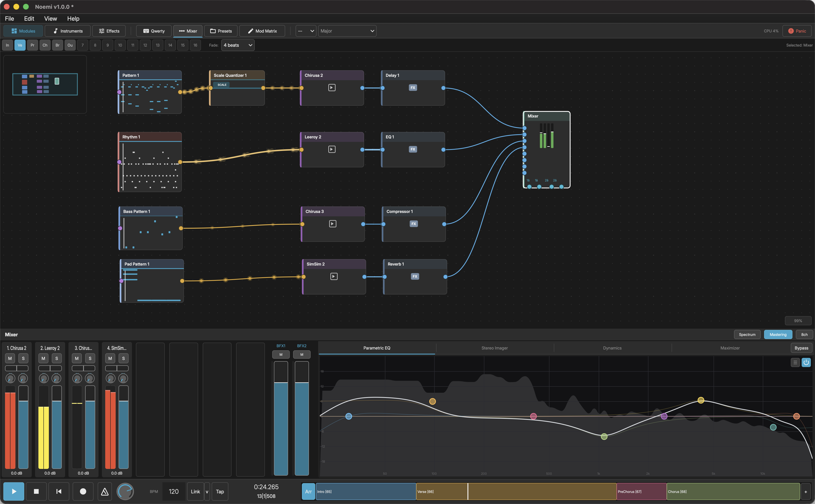Stop playback with the stop button

pyautogui.click(x=36, y=491)
